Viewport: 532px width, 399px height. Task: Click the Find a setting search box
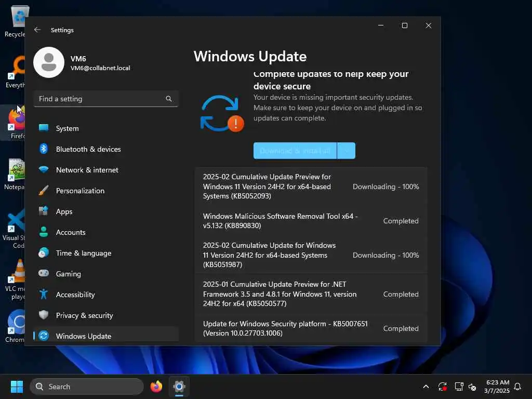click(x=106, y=99)
